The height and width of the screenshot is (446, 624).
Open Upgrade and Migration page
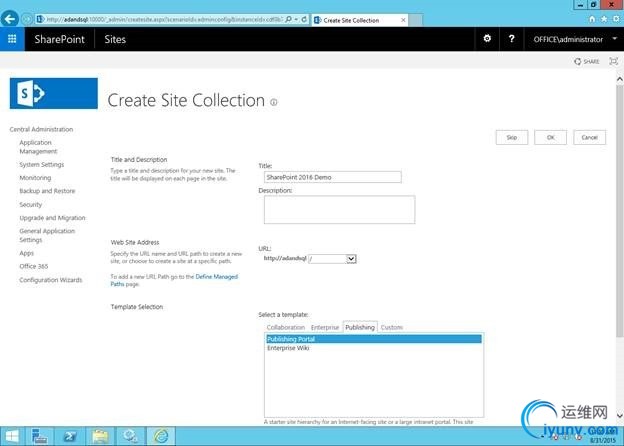tap(53, 218)
